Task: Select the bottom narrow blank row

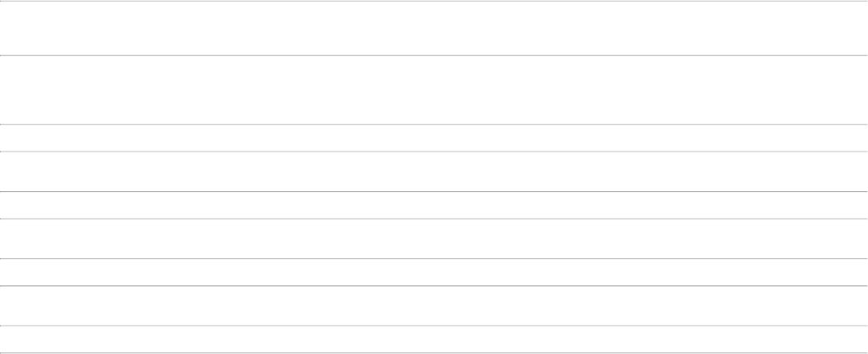Action: [434, 339]
